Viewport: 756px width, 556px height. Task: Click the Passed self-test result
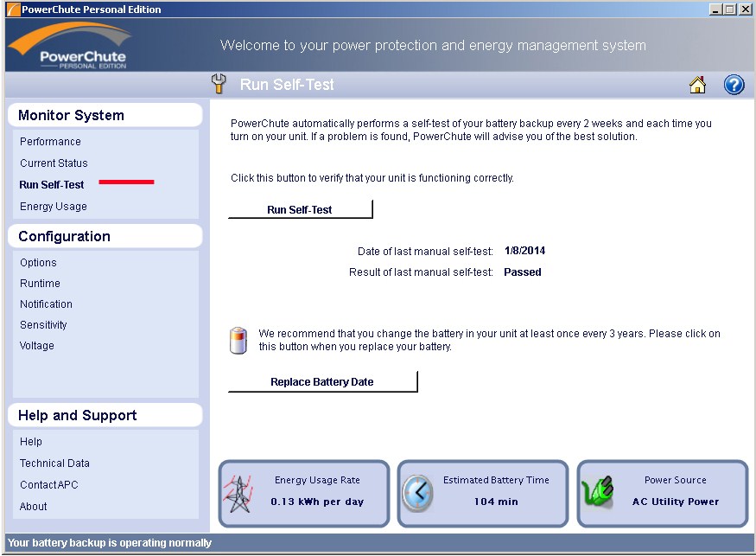(522, 272)
